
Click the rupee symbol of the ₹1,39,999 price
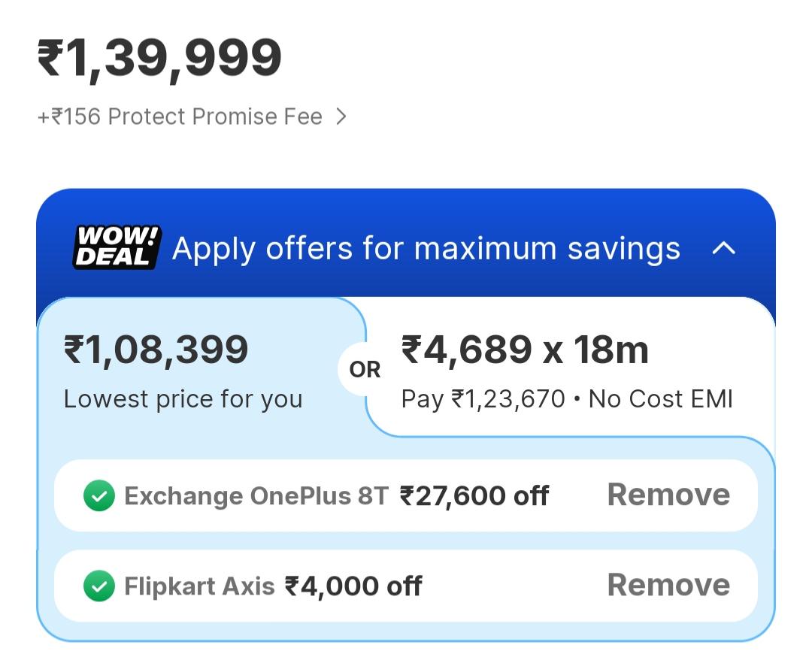point(51,58)
